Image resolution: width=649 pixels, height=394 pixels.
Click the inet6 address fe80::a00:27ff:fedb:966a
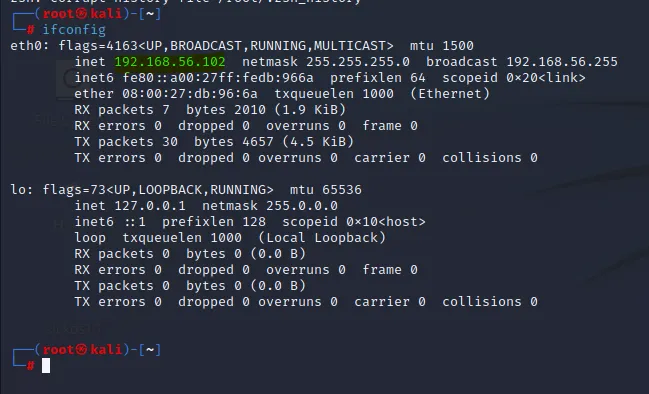218,78
